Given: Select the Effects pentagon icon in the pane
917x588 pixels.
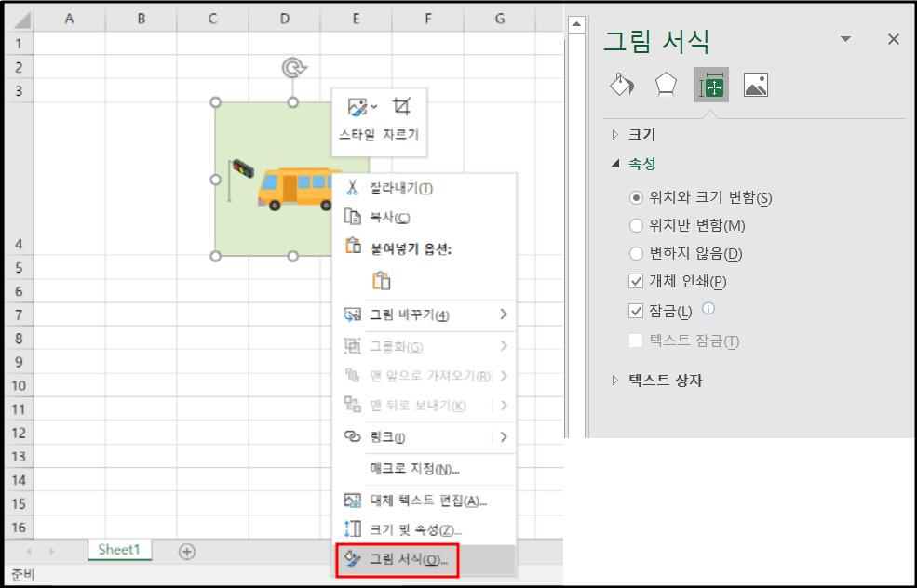Looking at the screenshot, I should pyautogui.click(x=667, y=84).
